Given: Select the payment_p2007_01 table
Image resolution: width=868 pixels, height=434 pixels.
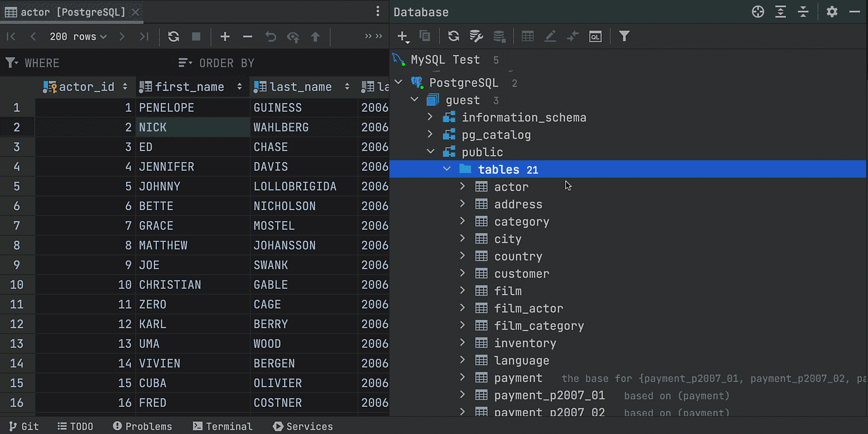Looking at the screenshot, I should click(x=549, y=395).
